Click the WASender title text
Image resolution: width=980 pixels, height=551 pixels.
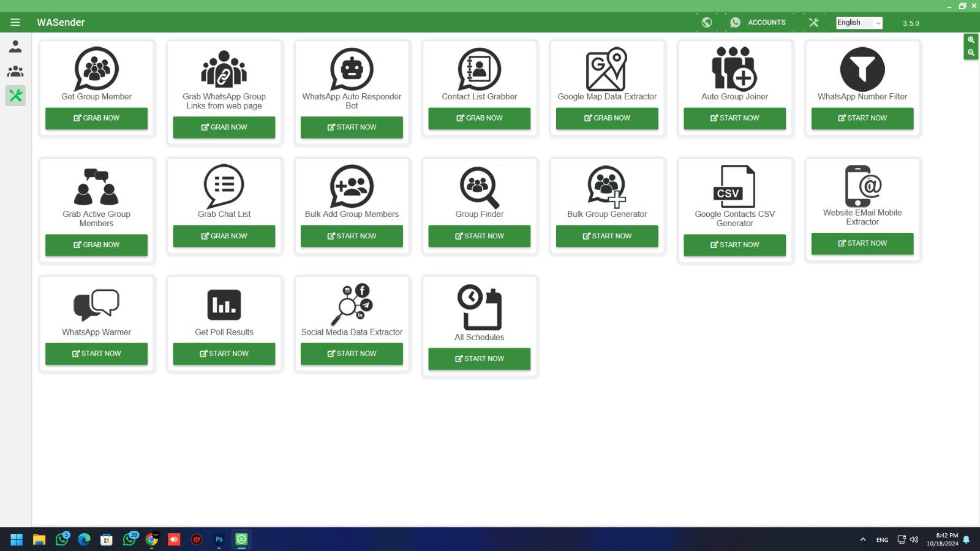[61, 23]
